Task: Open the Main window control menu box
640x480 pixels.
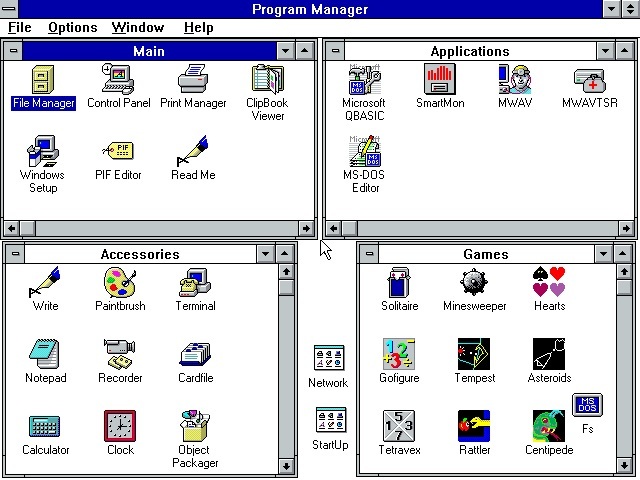Action: [13, 51]
